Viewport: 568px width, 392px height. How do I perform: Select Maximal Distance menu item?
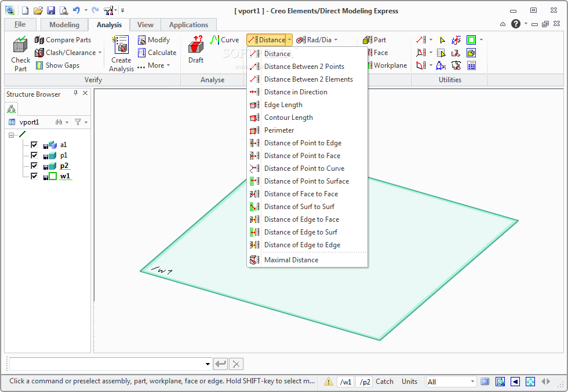(x=307, y=260)
